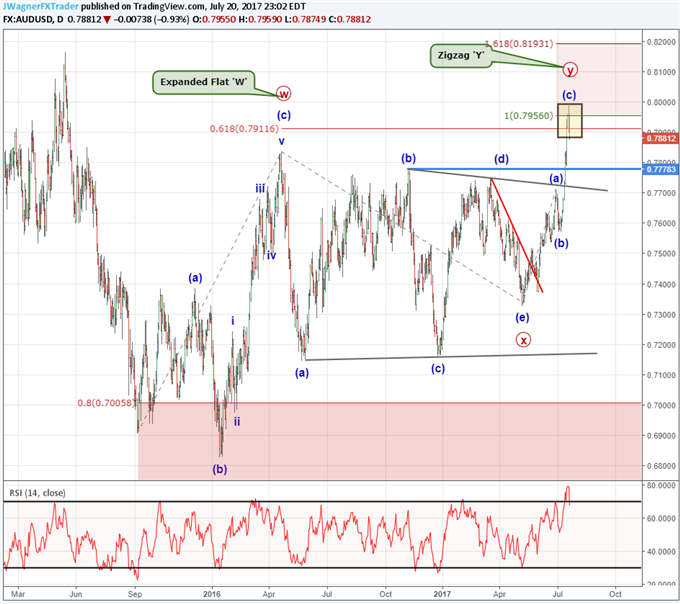Click the red circled w wave marker

(x=283, y=93)
